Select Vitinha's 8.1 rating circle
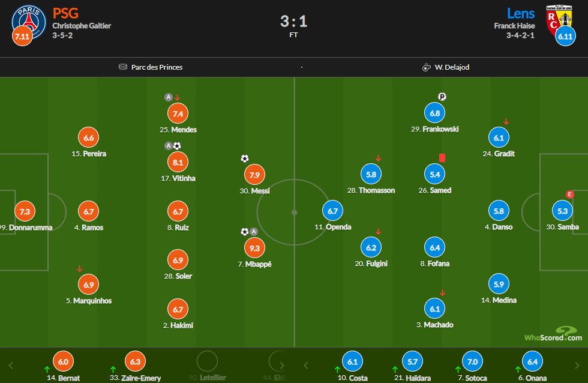Viewport: 588px width, 383px height. (178, 162)
